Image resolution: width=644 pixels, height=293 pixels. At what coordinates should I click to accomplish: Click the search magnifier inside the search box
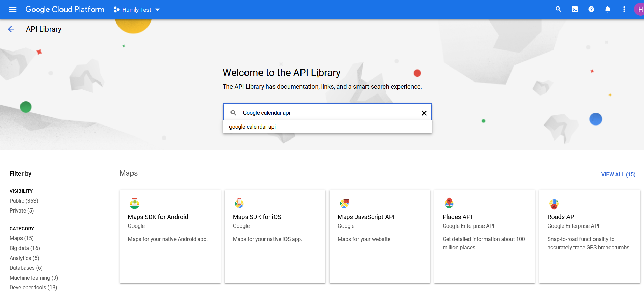[233, 113]
